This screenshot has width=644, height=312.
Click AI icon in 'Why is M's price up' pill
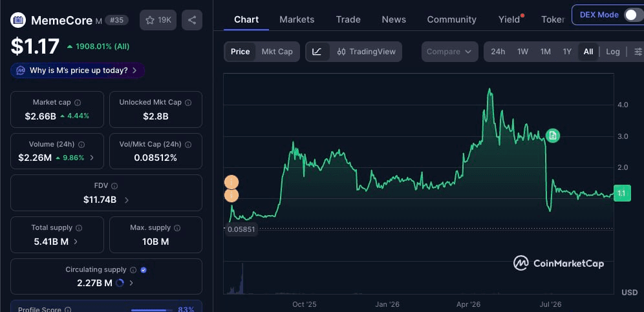pyautogui.click(x=21, y=70)
